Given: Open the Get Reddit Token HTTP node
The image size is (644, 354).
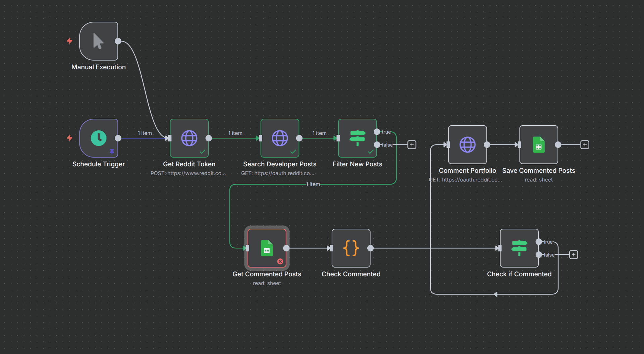Looking at the screenshot, I should tap(189, 138).
